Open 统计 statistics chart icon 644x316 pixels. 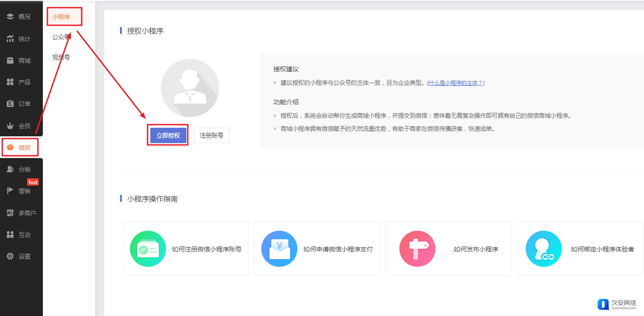pos(10,39)
